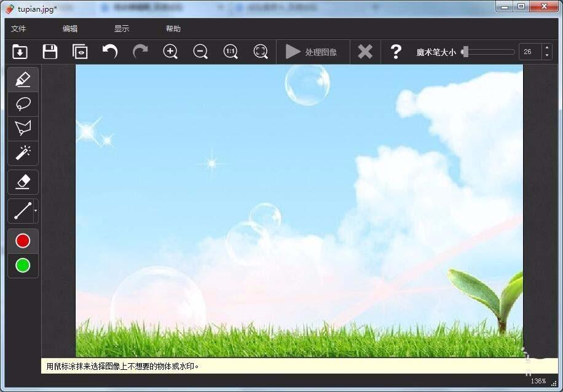Viewport: 563px width, 392px height.
Task: Zoom in on the image
Action: (x=170, y=52)
